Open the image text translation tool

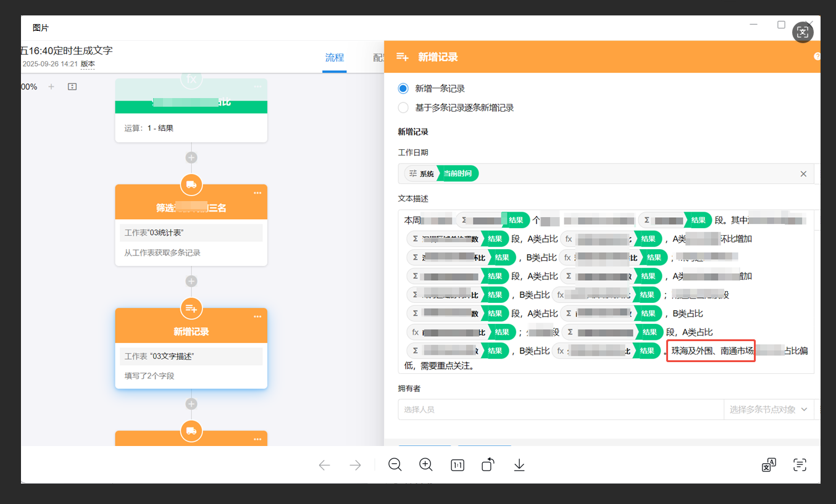click(x=768, y=465)
